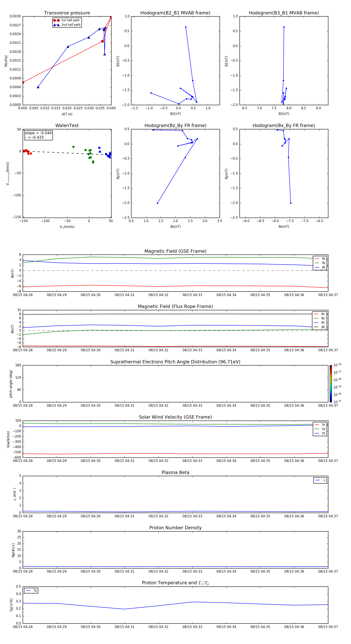351x644 pixels.
Task: Click 'Magnetic Field (Flux Rope Frame)' title
Action: [175, 307]
